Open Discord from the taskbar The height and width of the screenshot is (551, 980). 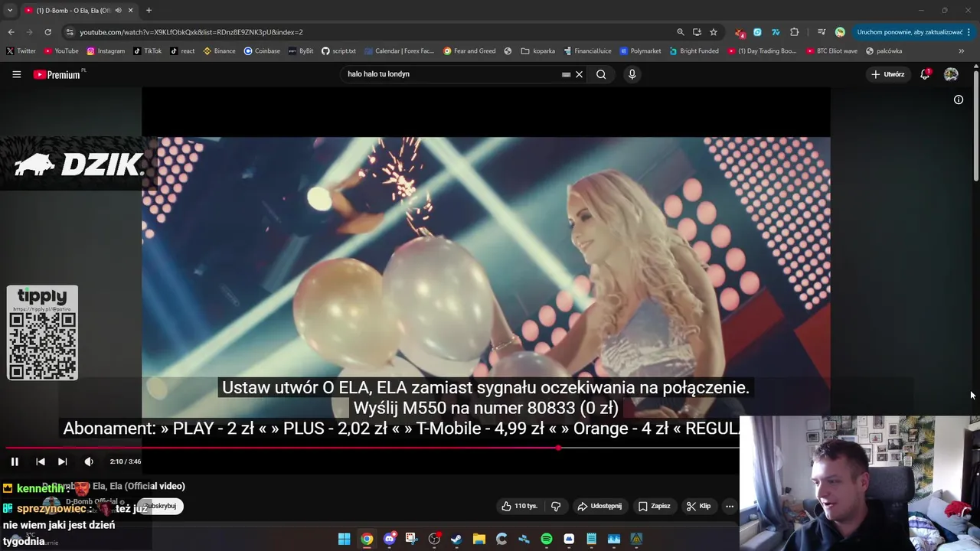390,539
